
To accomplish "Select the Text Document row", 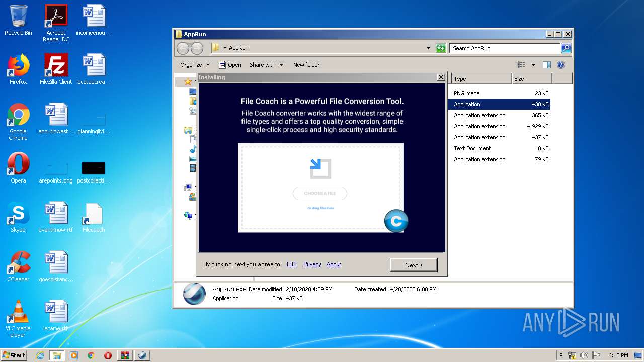I will (x=499, y=148).
